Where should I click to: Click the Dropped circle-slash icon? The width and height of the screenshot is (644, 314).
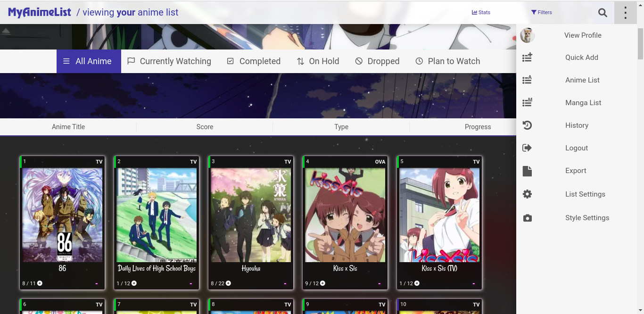359,61
